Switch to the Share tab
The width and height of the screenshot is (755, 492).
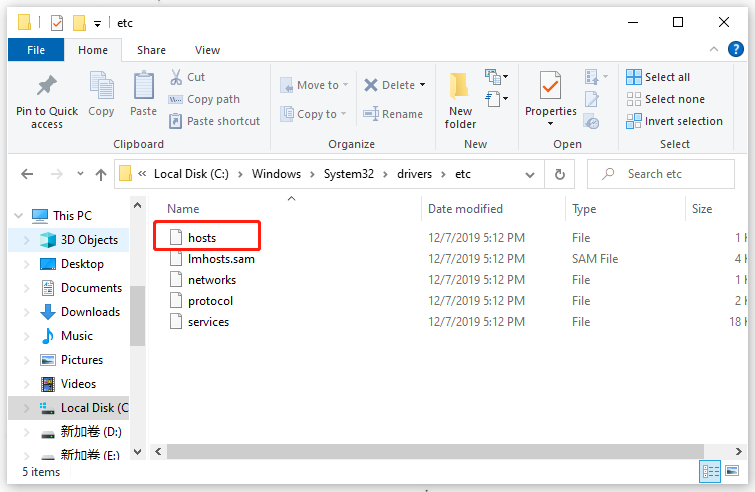tap(151, 50)
